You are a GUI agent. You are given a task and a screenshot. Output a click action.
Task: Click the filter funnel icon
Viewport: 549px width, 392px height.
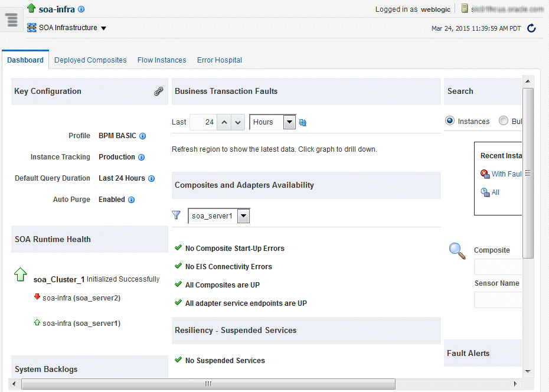[176, 215]
